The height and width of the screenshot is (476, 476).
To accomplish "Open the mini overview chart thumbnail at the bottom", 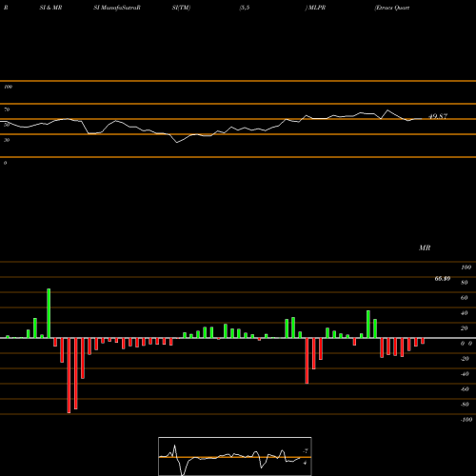I will (x=235, y=456).
